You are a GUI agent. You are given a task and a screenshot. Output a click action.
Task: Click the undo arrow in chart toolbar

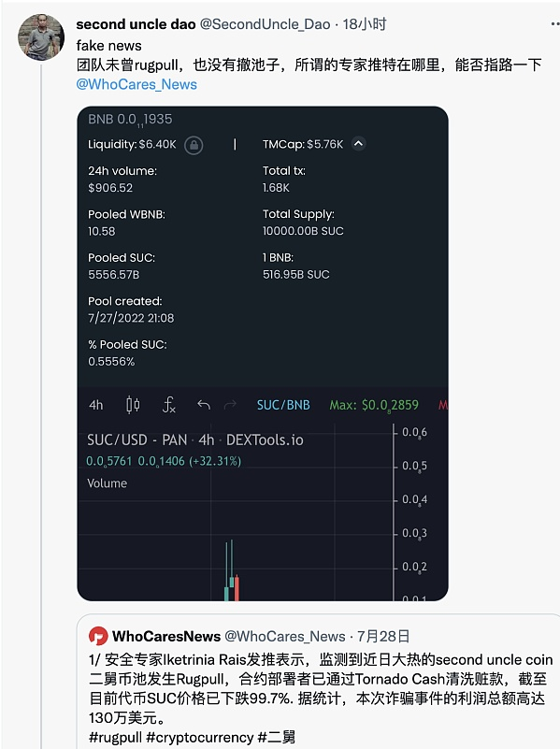coord(204,405)
